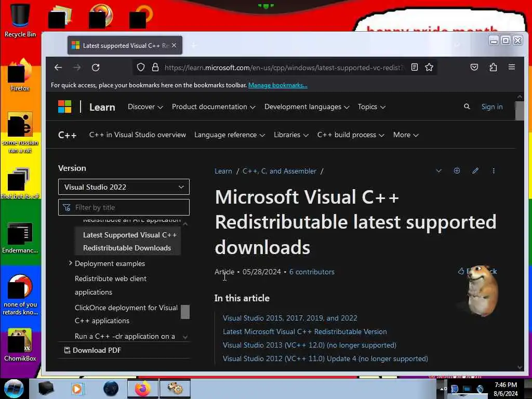Open Redistribute web client applications item

click(111, 285)
